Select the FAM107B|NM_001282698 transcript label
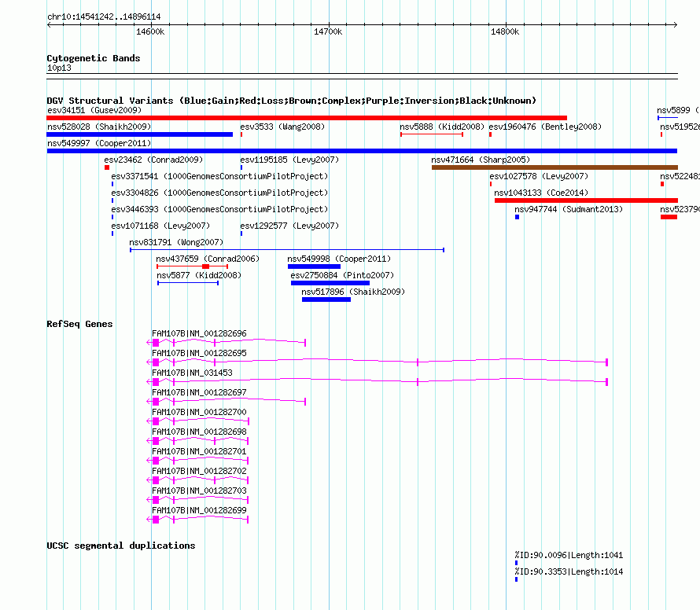This screenshot has height=610, width=700. (199, 432)
